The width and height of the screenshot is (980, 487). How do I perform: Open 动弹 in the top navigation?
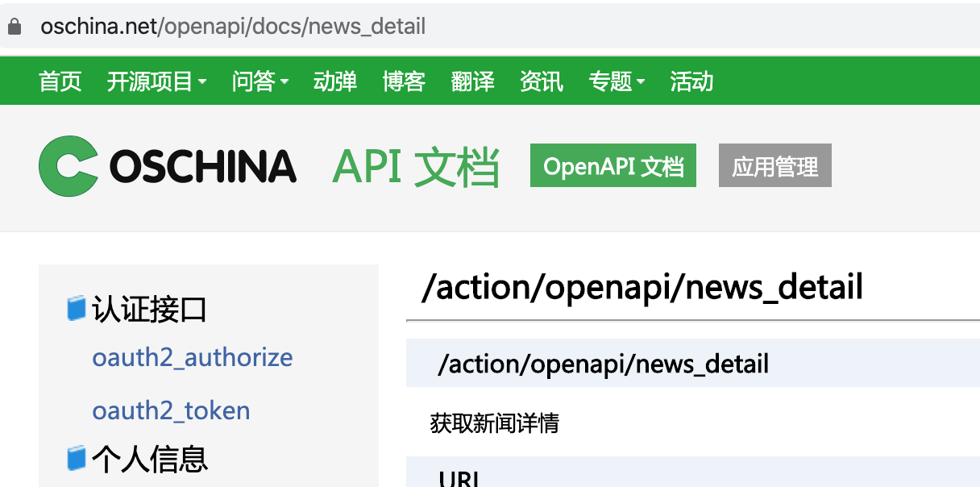point(335,81)
